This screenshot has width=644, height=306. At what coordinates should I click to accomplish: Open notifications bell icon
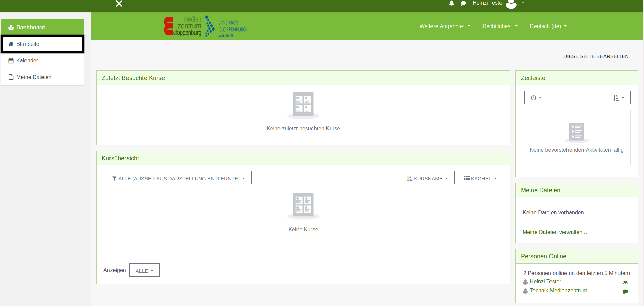[x=452, y=3]
